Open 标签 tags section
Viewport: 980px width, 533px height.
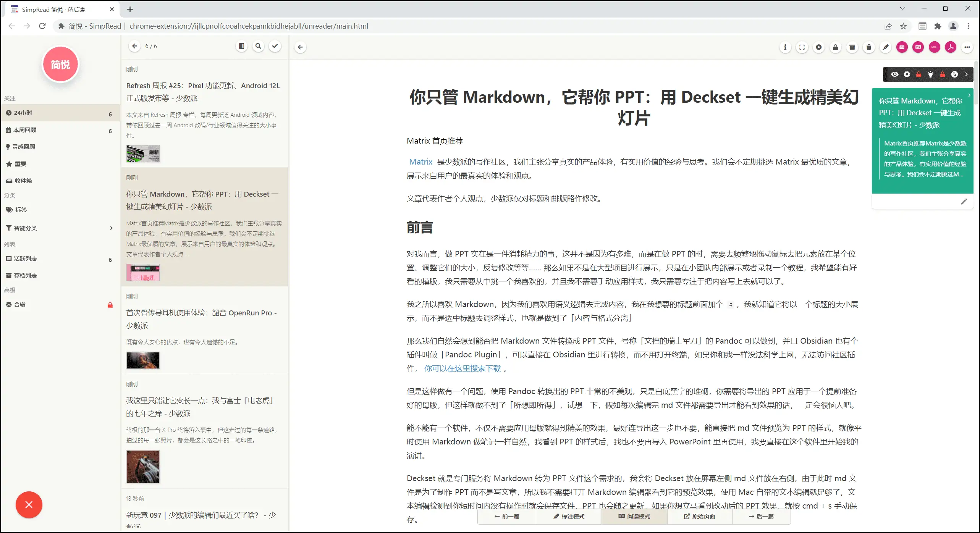point(60,210)
